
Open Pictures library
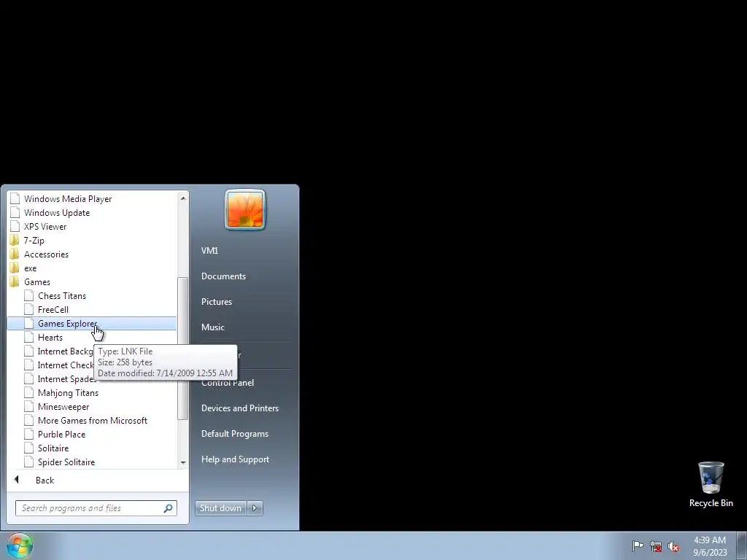[x=217, y=302]
